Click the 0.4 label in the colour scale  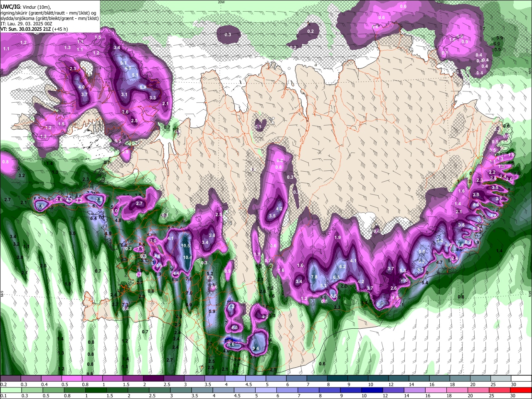coord(44,384)
